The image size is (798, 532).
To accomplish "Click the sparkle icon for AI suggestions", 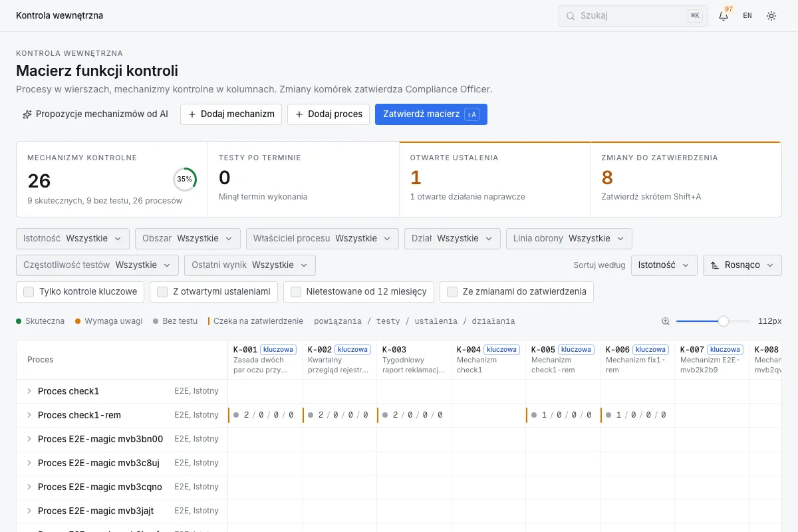I will coord(27,114).
